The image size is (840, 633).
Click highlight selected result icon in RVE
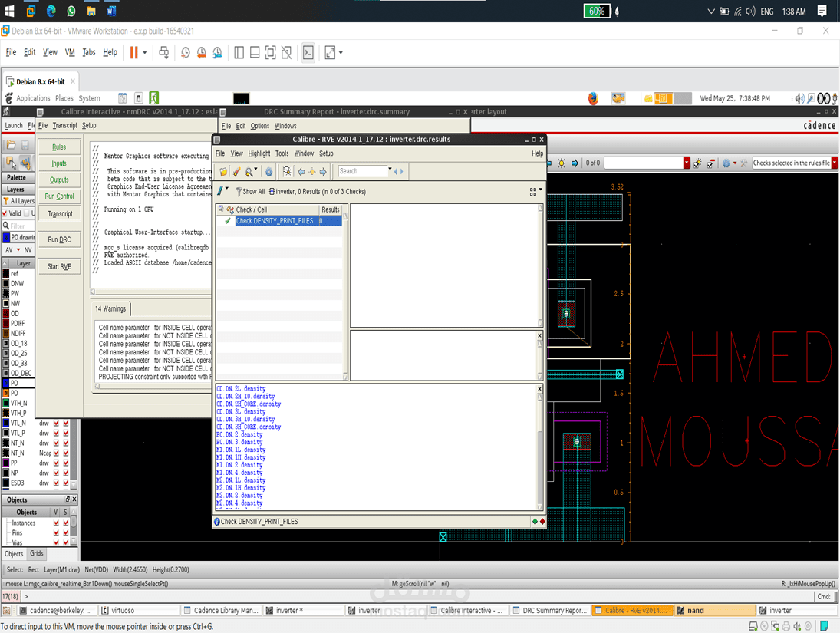click(x=287, y=172)
